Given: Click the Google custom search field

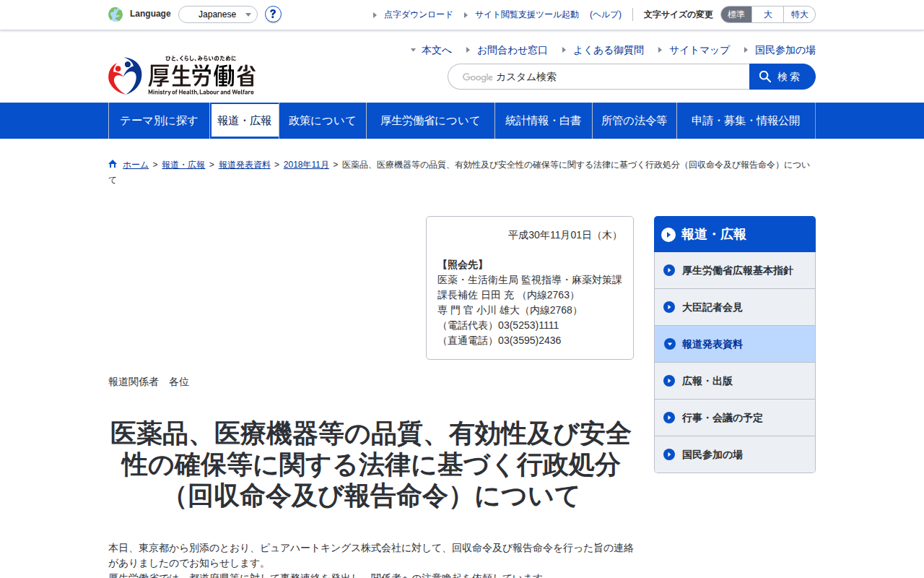Looking at the screenshot, I should (598, 77).
